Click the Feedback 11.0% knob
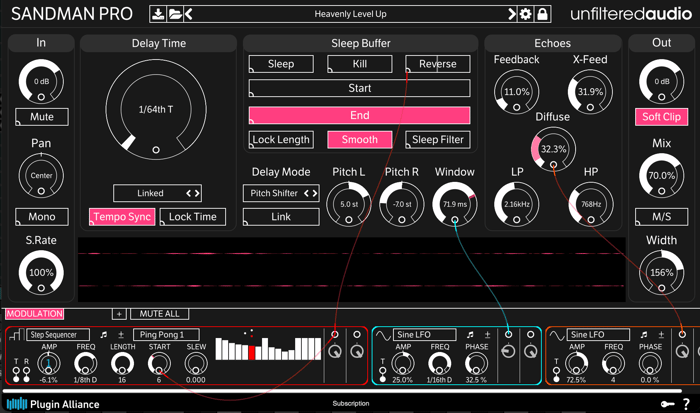Screen dimensions: 700x413 [x=517, y=92]
